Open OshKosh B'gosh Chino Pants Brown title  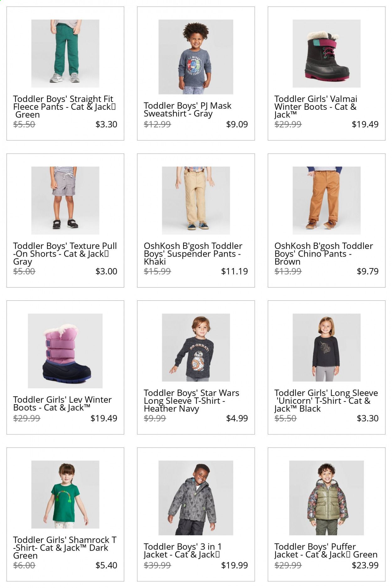coord(324,254)
